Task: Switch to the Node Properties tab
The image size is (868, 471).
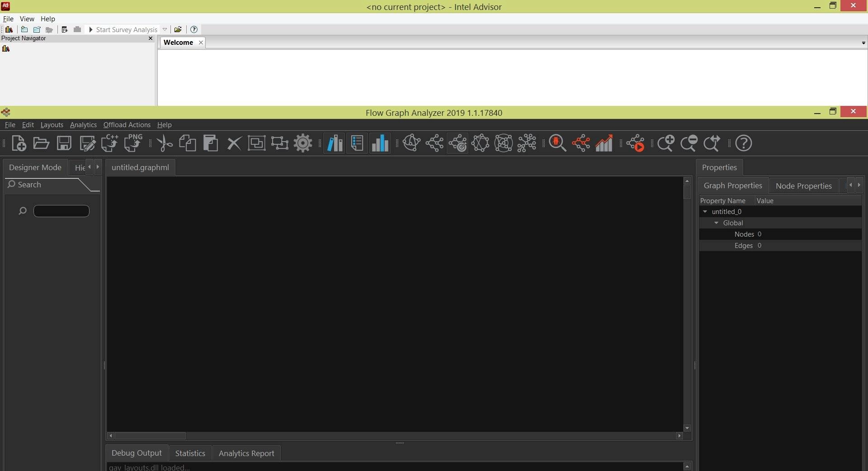Action: pos(803,186)
